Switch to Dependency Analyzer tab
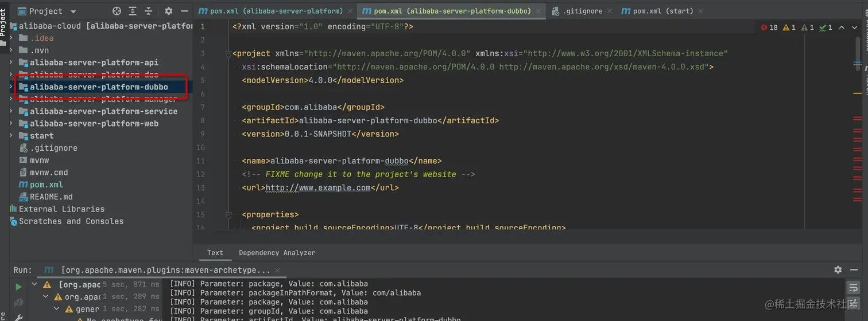The height and width of the screenshot is (321, 868). [277, 253]
